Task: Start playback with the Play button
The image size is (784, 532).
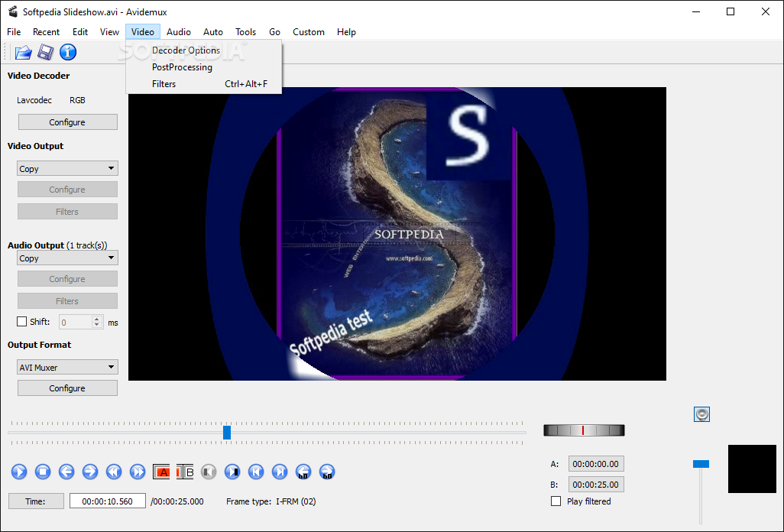Action: click(19, 472)
